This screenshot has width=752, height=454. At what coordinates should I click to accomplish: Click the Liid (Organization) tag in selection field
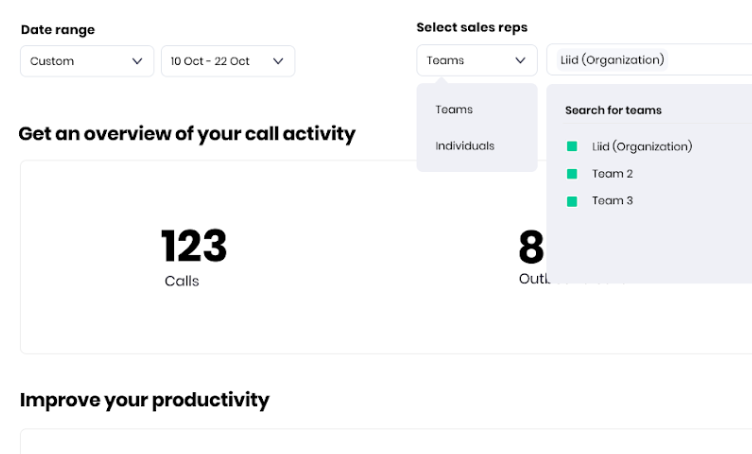(x=612, y=60)
